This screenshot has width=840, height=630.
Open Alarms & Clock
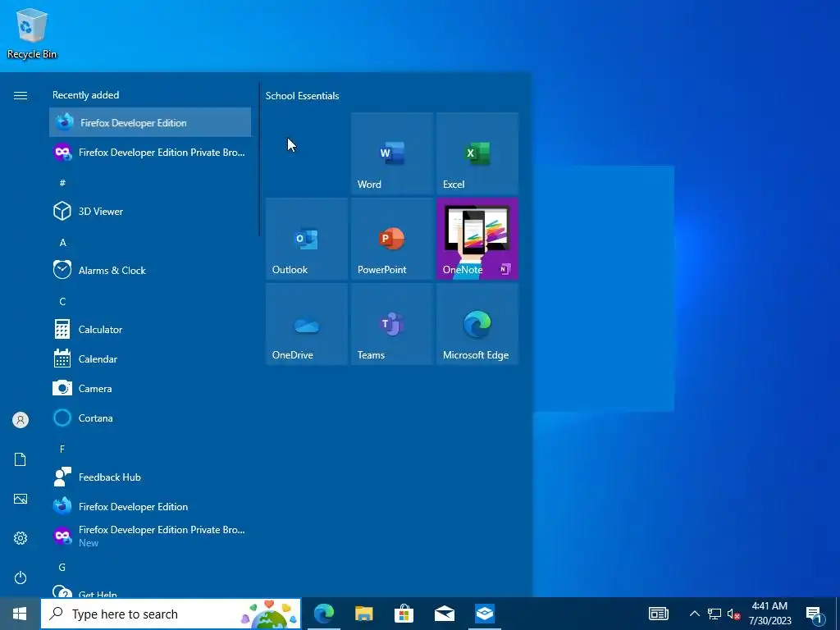click(150, 270)
